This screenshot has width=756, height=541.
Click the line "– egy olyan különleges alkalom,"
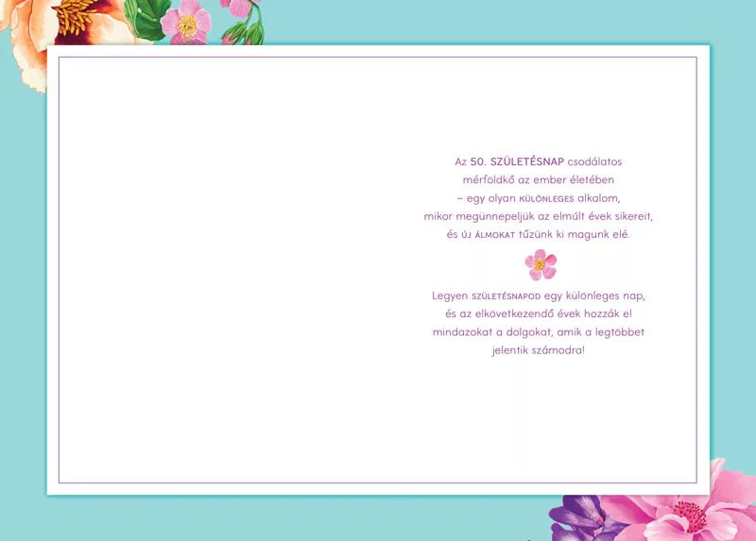pos(538,198)
